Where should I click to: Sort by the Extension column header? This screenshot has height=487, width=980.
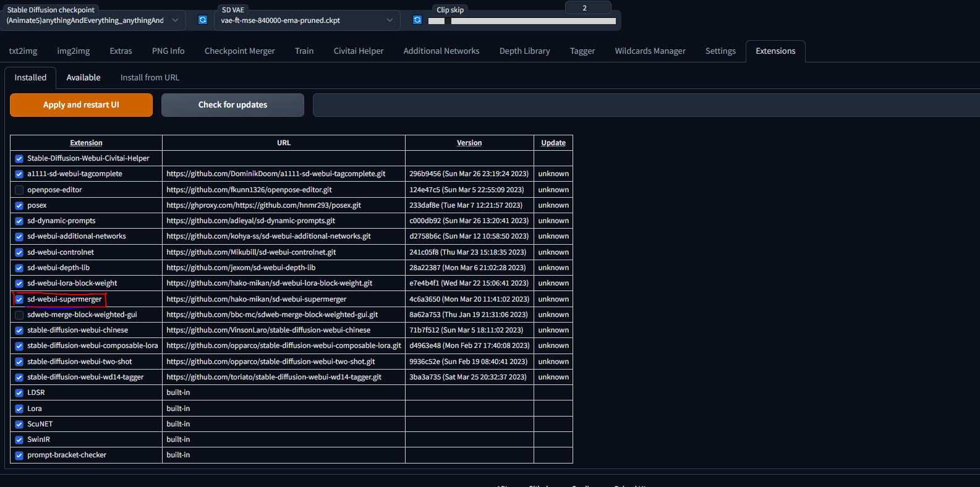tap(86, 143)
